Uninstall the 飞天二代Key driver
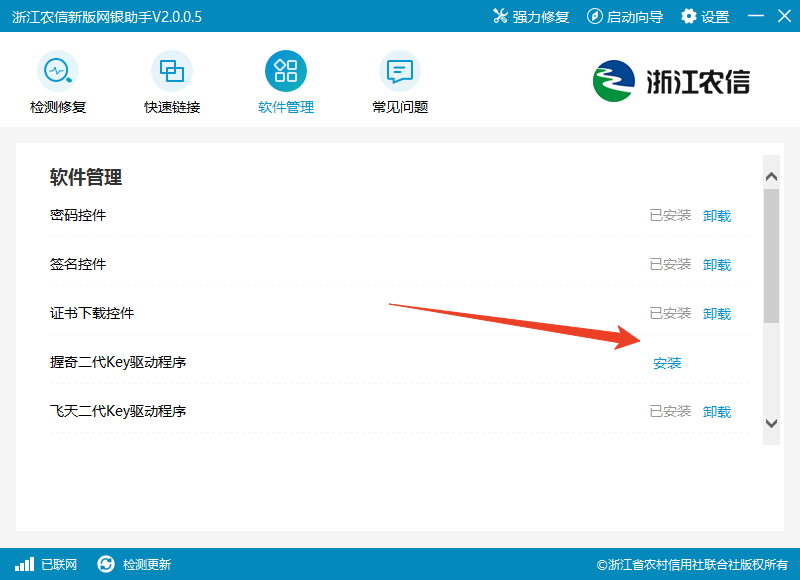 point(718,411)
